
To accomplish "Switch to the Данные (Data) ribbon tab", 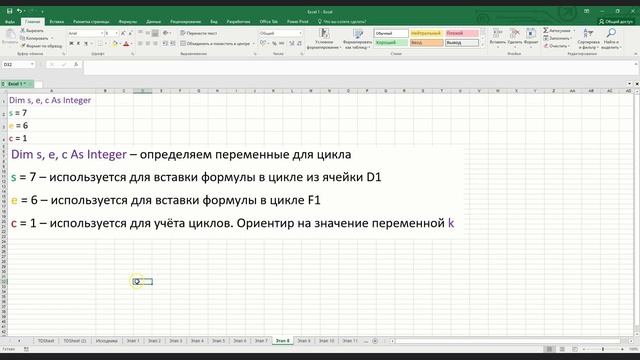I will point(153,22).
